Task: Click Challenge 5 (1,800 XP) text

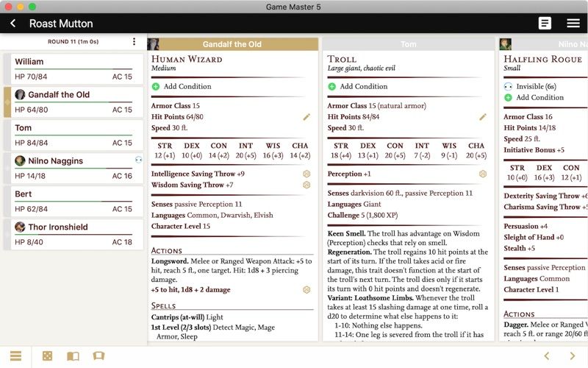Action: point(362,215)
